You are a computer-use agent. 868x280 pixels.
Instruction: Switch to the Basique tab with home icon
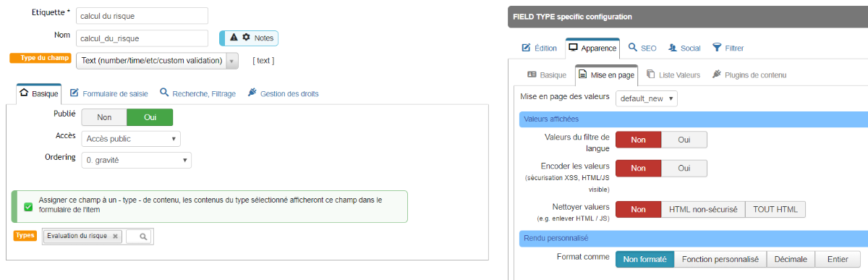coord(39,93)
